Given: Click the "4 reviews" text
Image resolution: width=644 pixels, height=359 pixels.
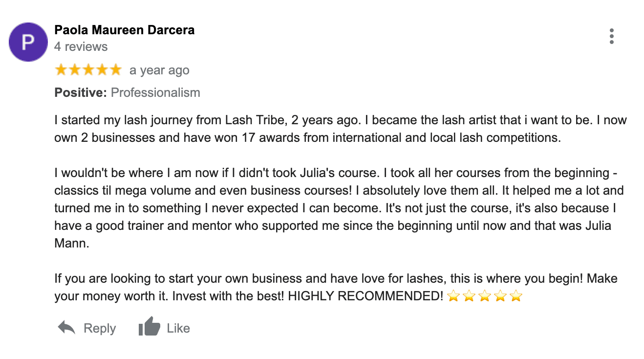Looking at the screenshot, I should 81,47.
